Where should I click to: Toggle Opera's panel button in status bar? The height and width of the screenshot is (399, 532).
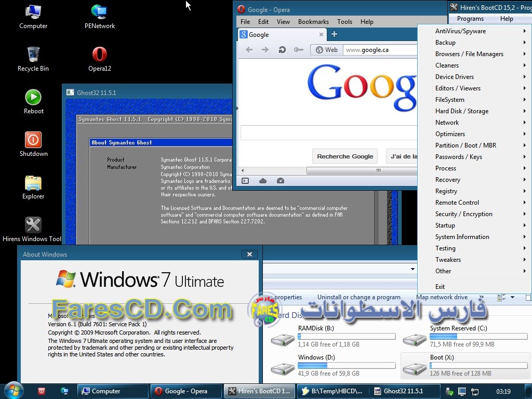(245, 181)
